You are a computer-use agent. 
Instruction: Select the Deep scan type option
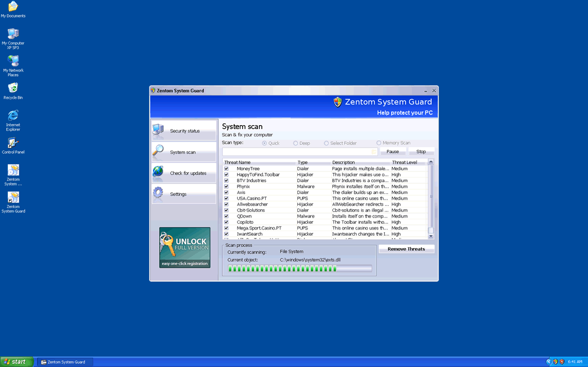click(296, 143)
